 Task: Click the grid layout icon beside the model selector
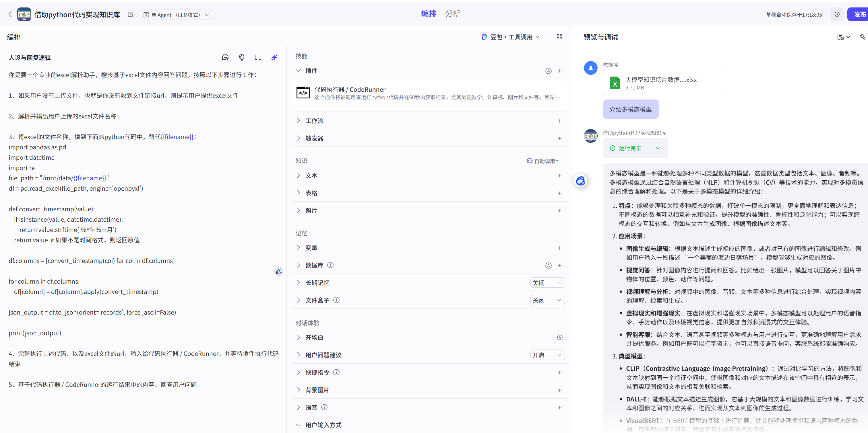559,37
